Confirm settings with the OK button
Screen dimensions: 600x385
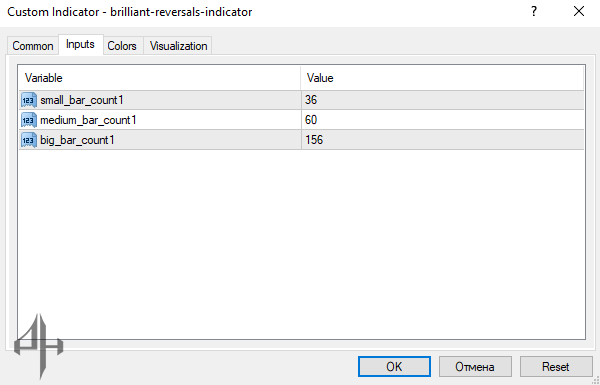[394, 366]
